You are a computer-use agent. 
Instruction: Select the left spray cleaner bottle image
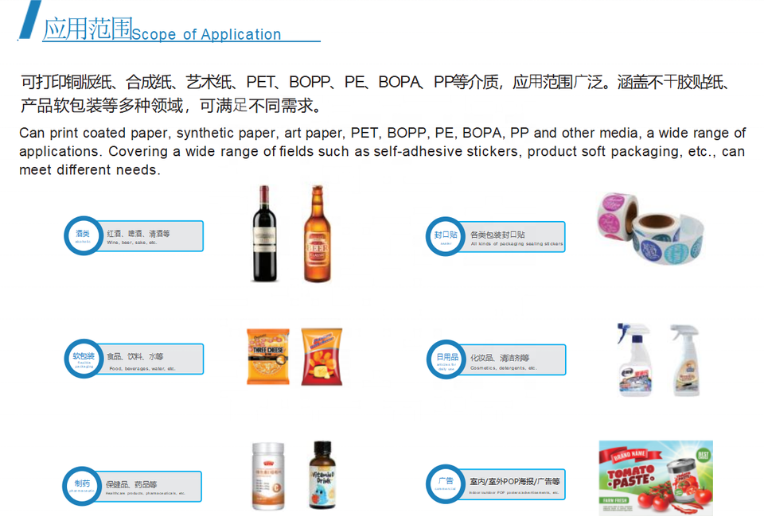(x=635, y=359)
